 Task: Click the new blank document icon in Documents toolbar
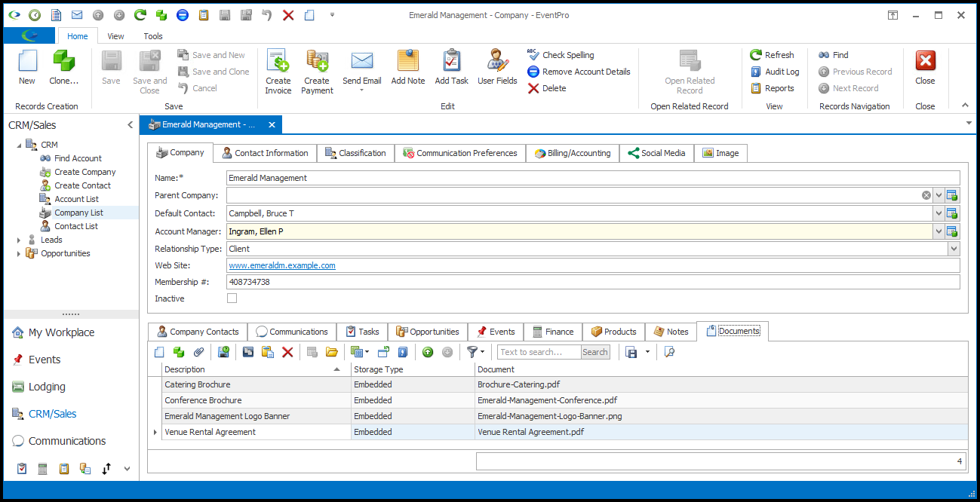tap(158, 352)
